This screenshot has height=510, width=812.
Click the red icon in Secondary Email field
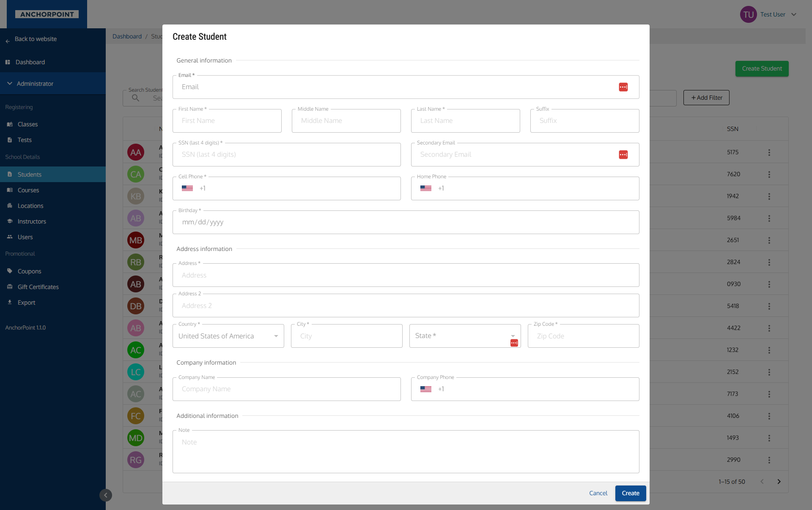[623, 155]
